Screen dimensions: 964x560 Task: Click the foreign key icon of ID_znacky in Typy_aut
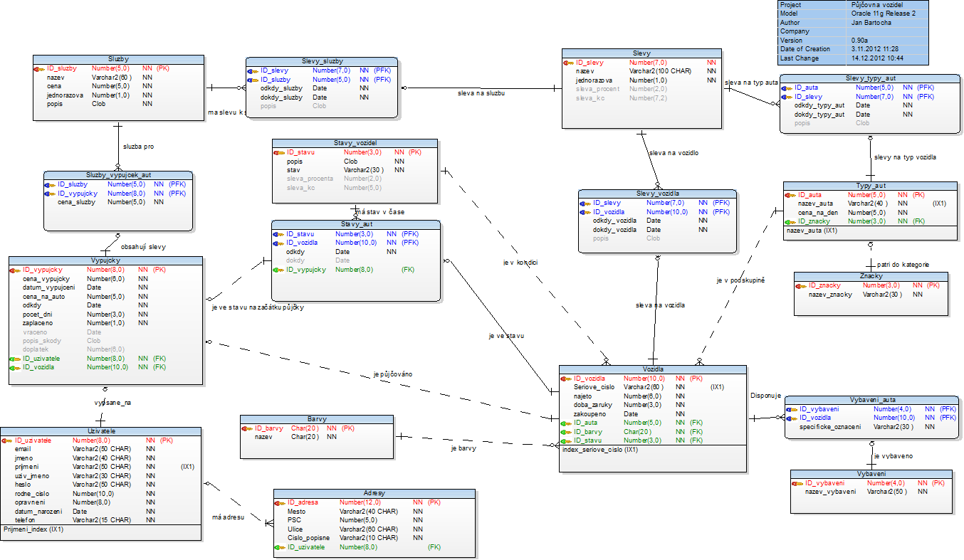tap(790, 221)
